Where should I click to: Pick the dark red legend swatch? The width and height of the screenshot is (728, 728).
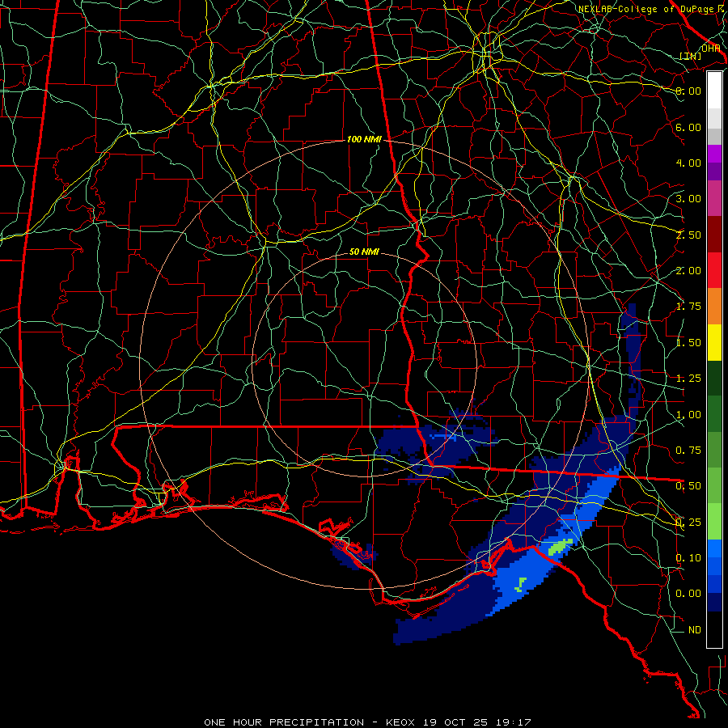pyautogui.click(x=714, y=235)
